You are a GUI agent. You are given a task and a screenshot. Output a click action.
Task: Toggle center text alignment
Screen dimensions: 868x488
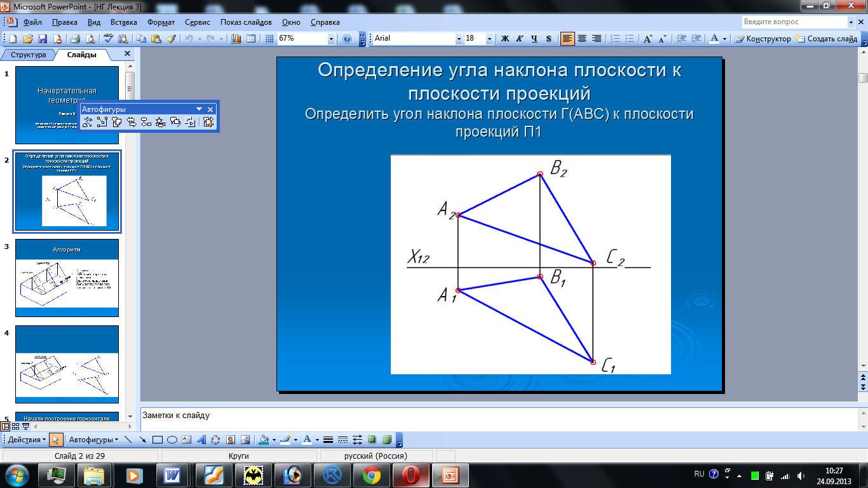[582, 39]
